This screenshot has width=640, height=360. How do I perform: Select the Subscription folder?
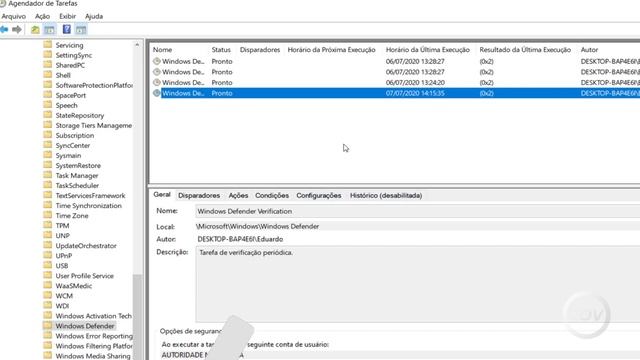pos(75,136)
